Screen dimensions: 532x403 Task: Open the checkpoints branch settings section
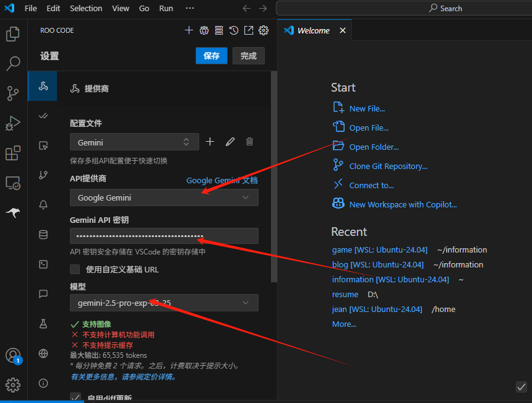pos(43,175)
